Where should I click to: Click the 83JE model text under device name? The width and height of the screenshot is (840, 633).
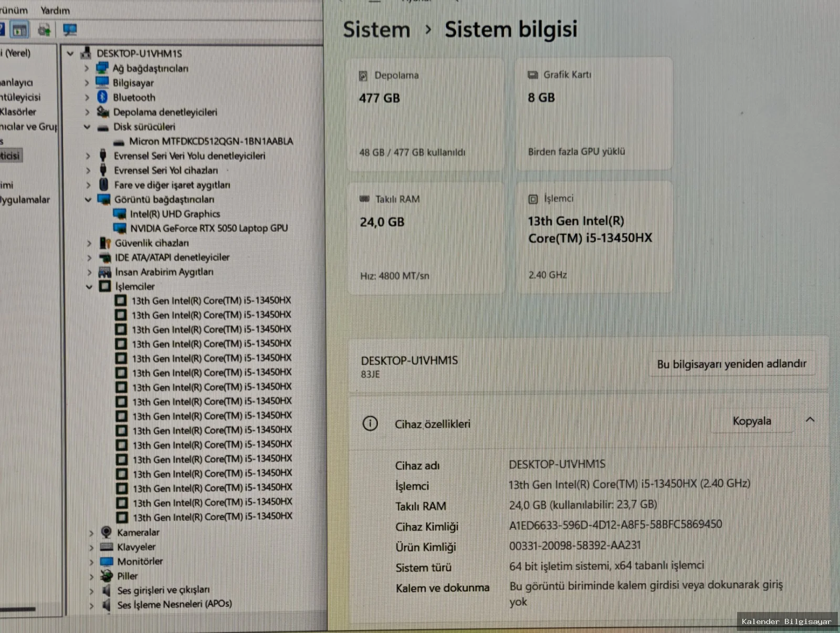(370, 374)
